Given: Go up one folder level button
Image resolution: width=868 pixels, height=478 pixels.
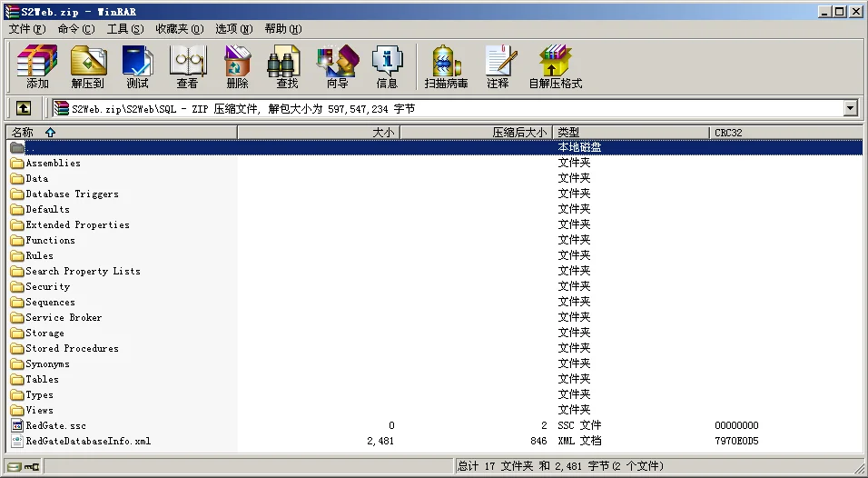Looking at the screenshot, I should click(x=24, y=108).
